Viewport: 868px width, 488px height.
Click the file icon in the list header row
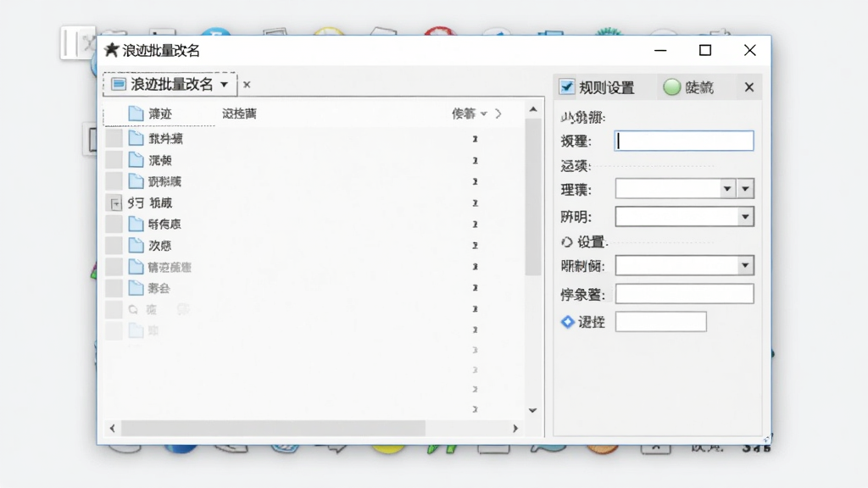pos(136,114)
